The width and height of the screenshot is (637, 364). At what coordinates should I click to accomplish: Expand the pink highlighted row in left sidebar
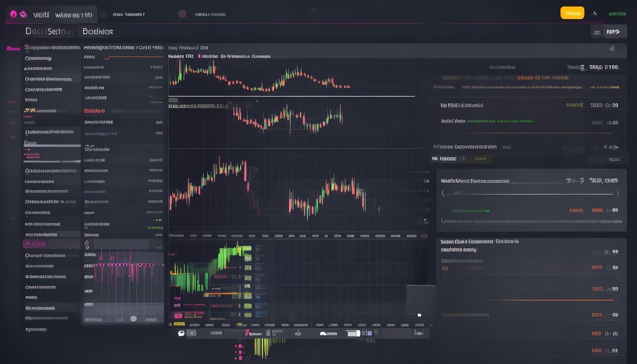click(x=35, y=244)
